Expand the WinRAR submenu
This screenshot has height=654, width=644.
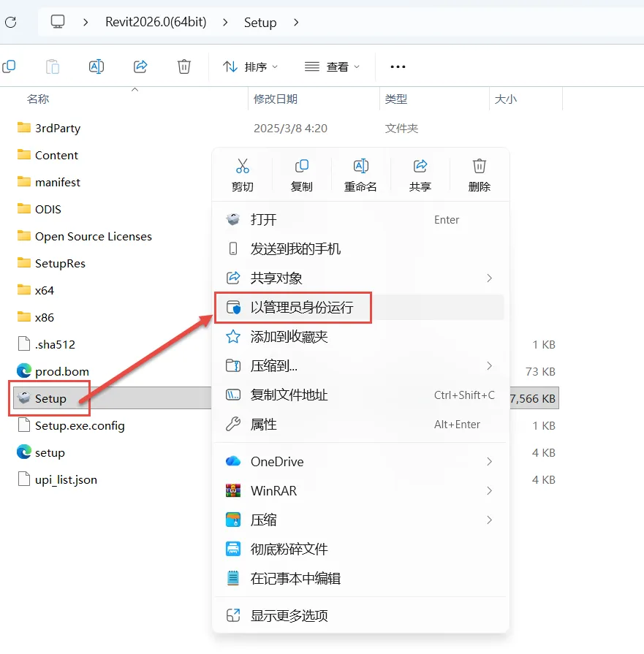point(489,491)
